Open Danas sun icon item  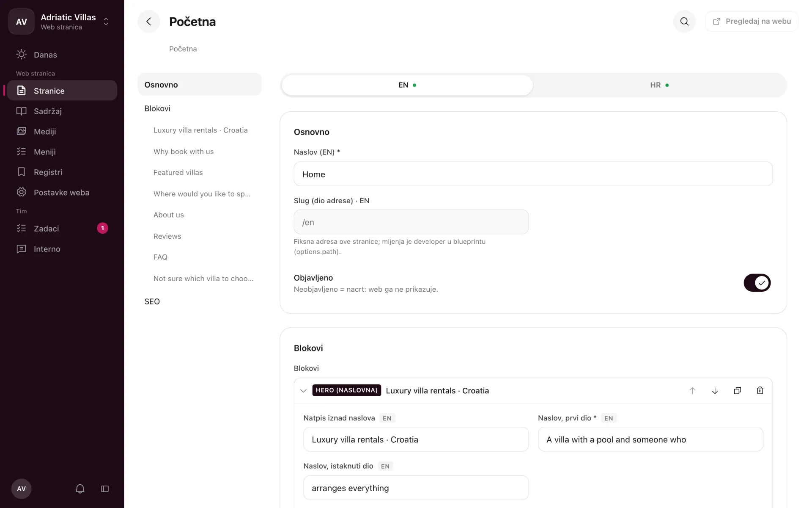[62, 55]
